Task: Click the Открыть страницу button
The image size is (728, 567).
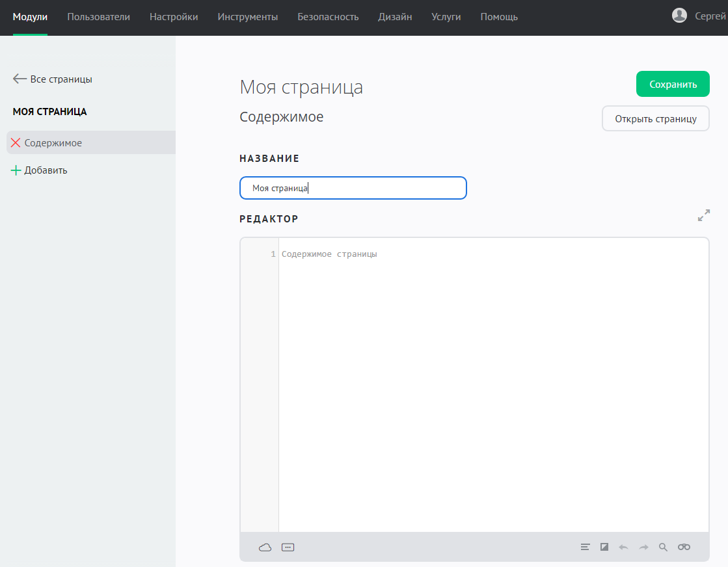Action: point(655,119)
